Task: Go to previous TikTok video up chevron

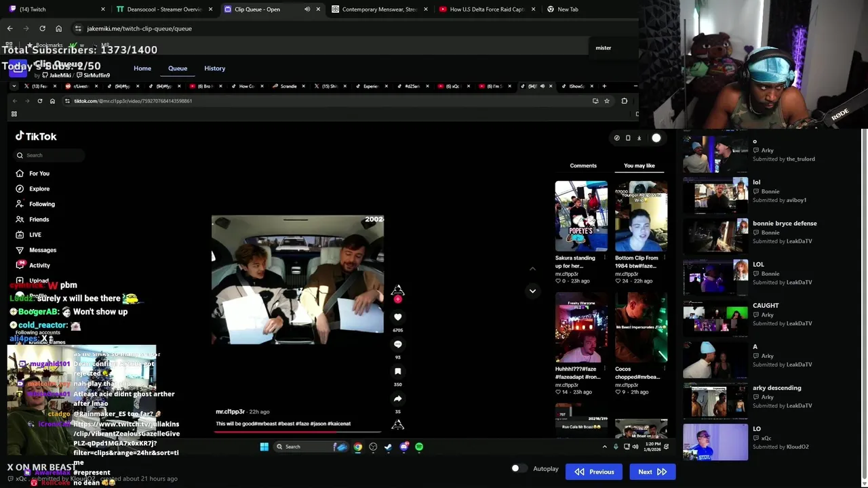Action: tap(532, 269)
